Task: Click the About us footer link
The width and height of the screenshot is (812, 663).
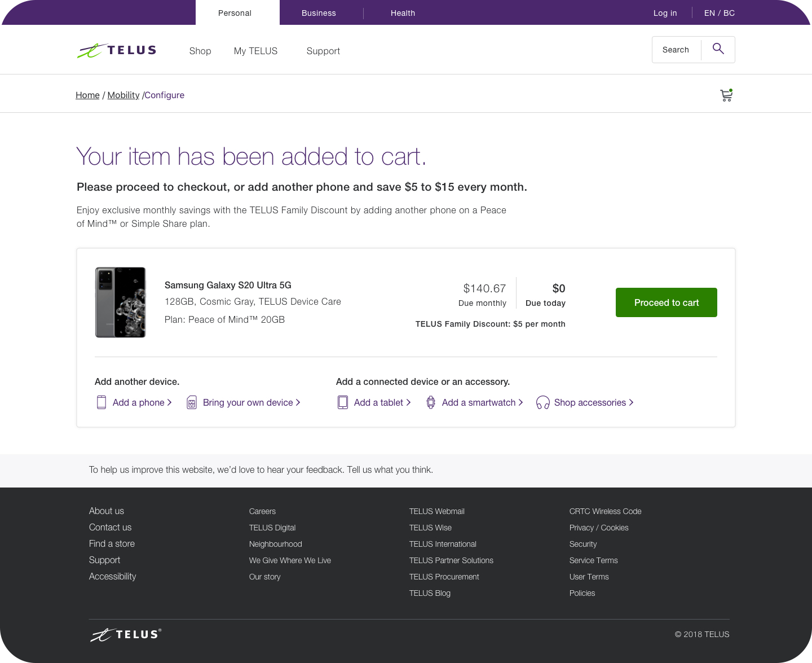Action: 107,511
